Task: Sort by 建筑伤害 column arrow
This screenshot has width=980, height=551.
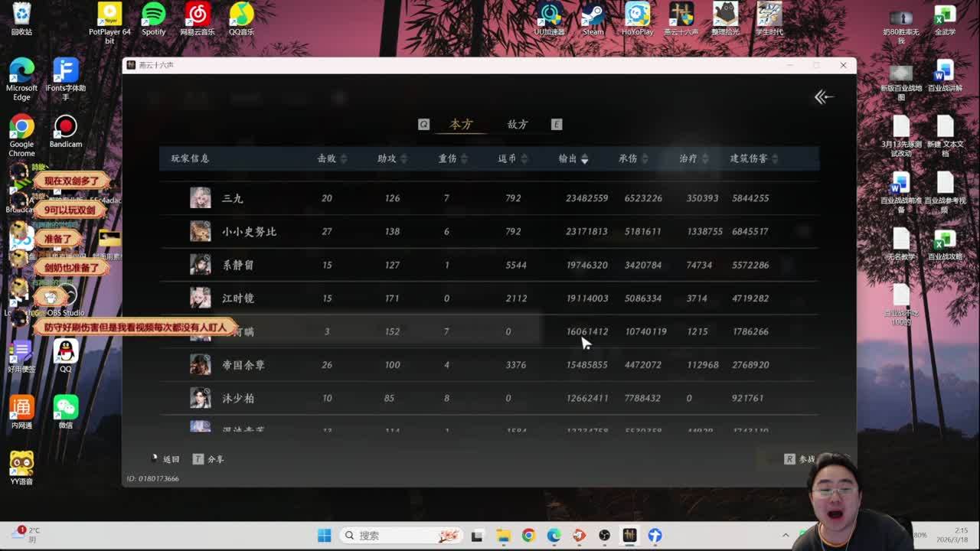Action: pyautogui.click(x=775, y=158)
